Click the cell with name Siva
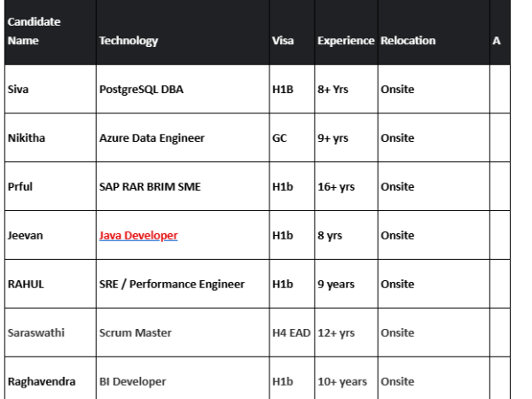 (51, 89)
